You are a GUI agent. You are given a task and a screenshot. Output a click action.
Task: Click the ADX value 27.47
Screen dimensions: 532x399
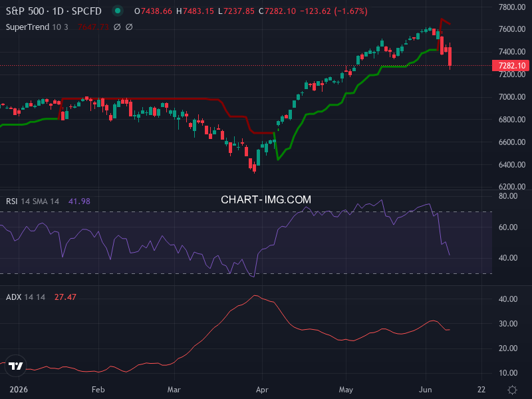pyautogui.click(x=65, y=297)
